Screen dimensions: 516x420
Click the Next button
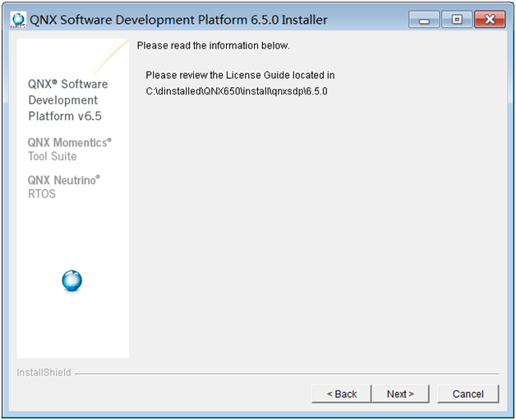[x=400, y=394]
